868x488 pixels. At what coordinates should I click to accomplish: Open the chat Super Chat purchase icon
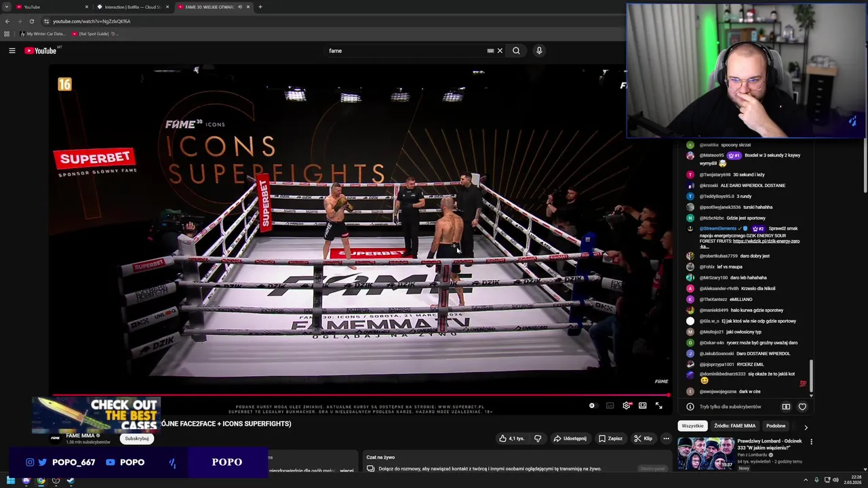(786, 407)
